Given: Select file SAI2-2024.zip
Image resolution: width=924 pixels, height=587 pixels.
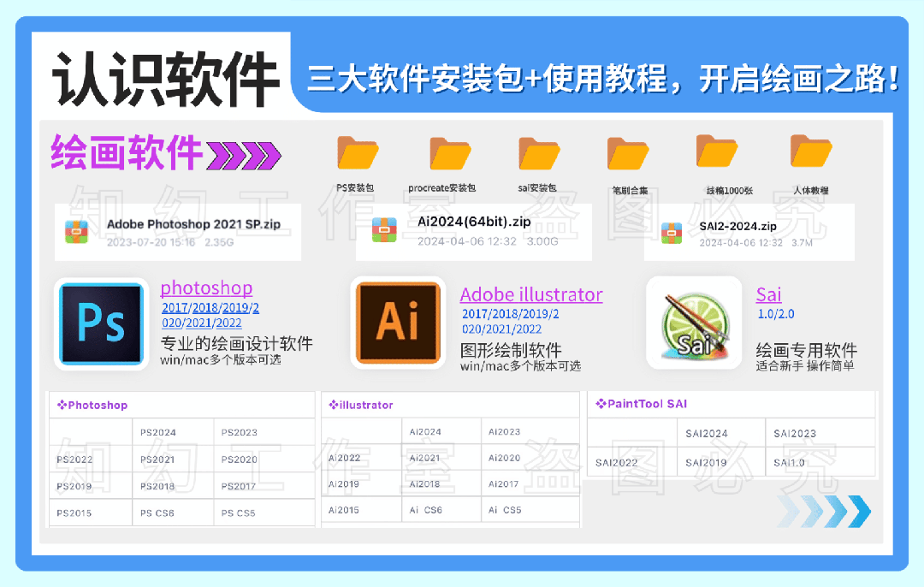Looking at the screenshot, I should pyautogui.click(x=749, y=232).
